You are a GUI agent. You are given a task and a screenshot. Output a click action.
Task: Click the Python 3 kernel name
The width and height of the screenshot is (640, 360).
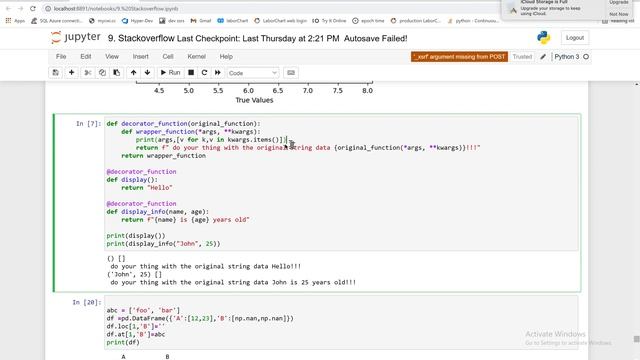(567, 57)
